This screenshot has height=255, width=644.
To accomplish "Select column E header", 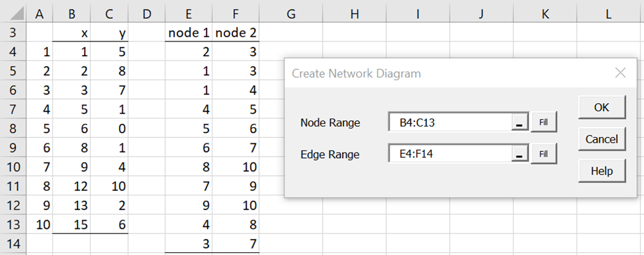I will 188,13.
